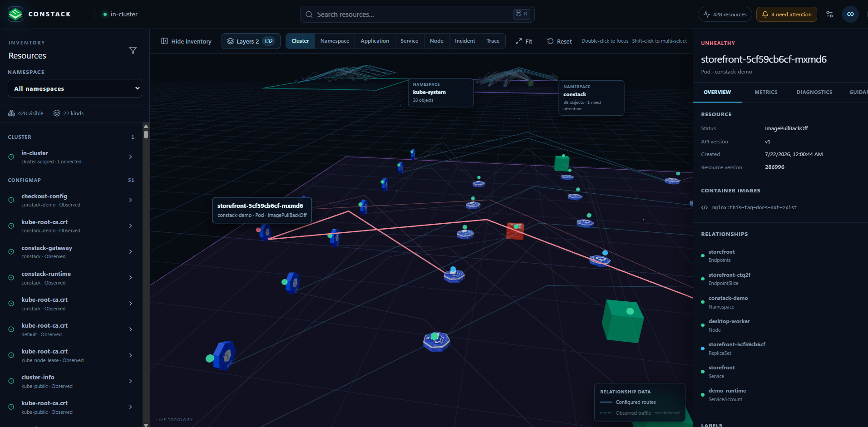
Task: Expand kube-root-ca.crt constack-demo chevron
Action: [131, 226]
